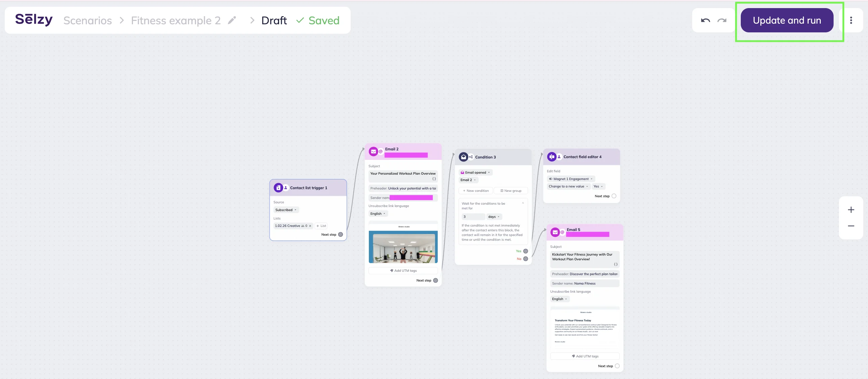
Task: Close the wait-for-conditions box
Action: (x=523, y=203)
